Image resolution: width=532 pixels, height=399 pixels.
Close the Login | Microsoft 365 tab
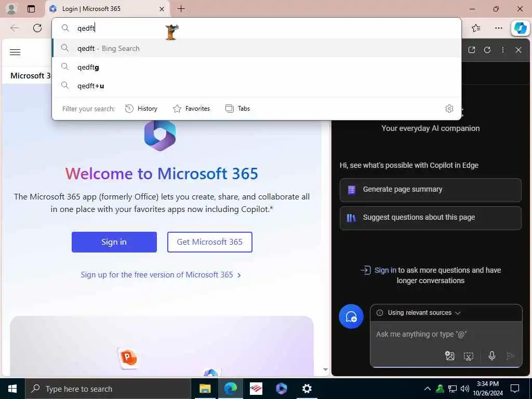tap(162, 9)
